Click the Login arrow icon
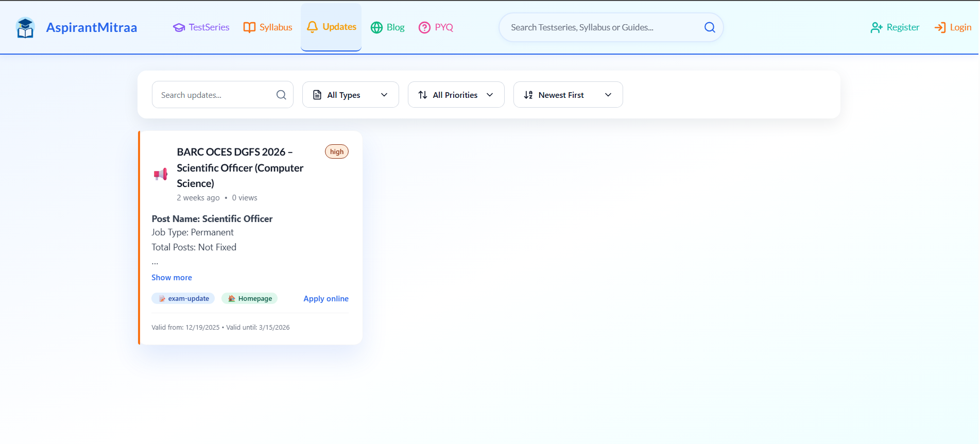Image resolution: width=980 pixels, height=444 pixels. 940,27
